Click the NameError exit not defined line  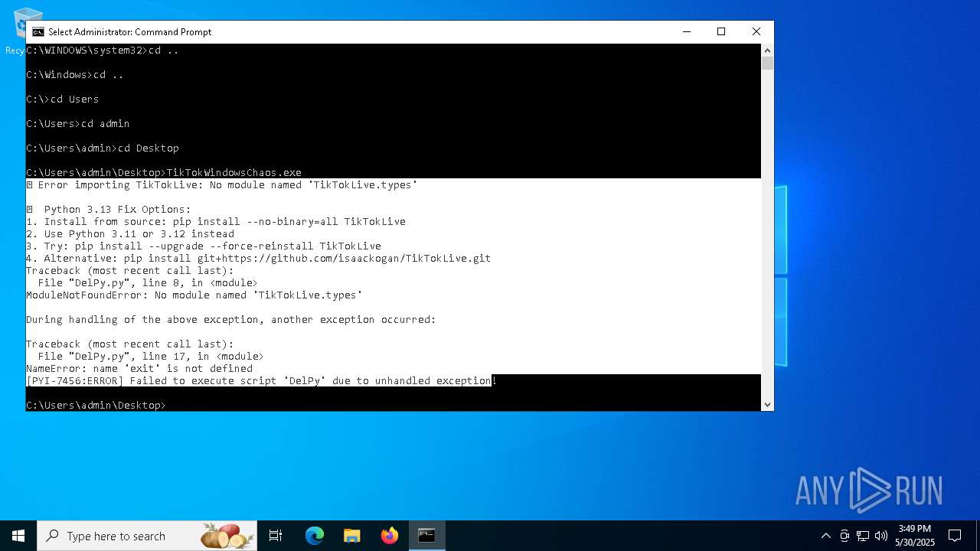(x=139, y=368)
